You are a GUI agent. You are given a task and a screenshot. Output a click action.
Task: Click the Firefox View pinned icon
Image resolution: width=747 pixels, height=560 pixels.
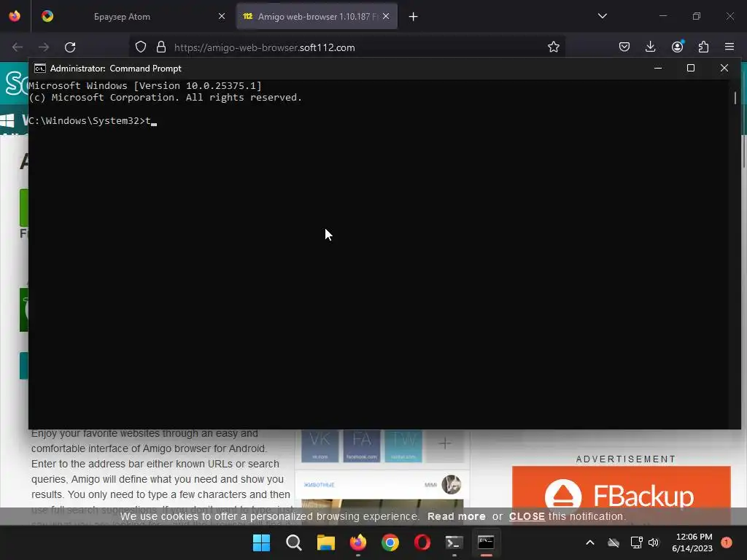(x=15, y=17)
